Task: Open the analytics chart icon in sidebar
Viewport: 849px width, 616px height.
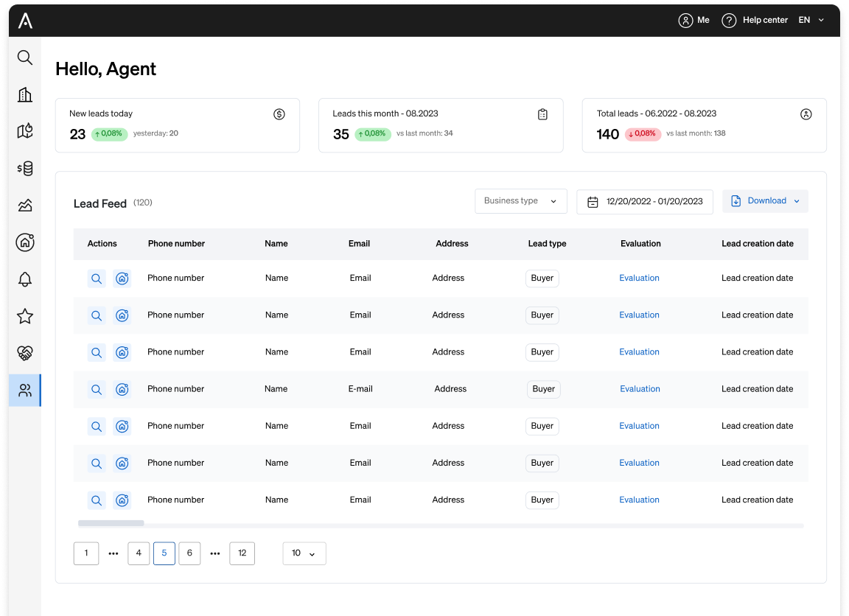Action: [x=24, y=205]
